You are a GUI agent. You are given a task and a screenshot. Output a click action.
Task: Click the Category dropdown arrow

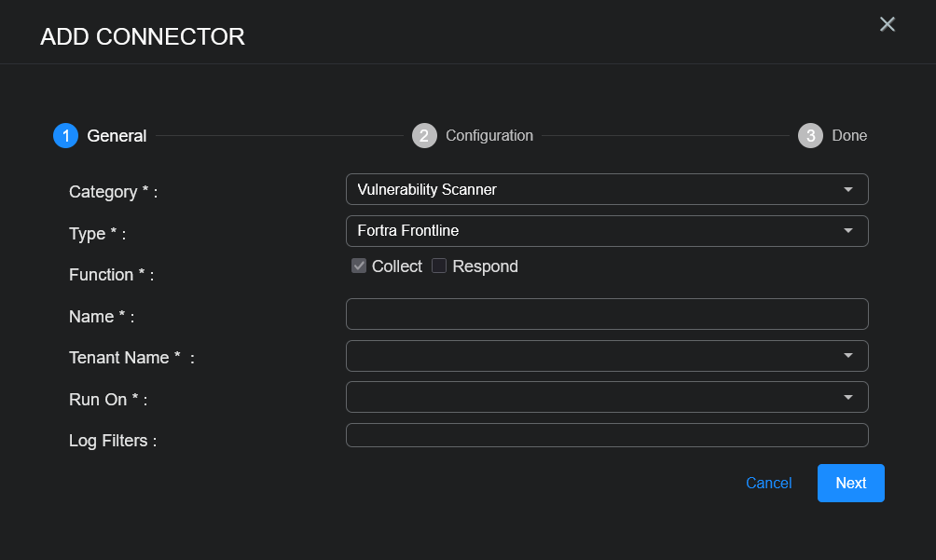[x=847, y=189]
